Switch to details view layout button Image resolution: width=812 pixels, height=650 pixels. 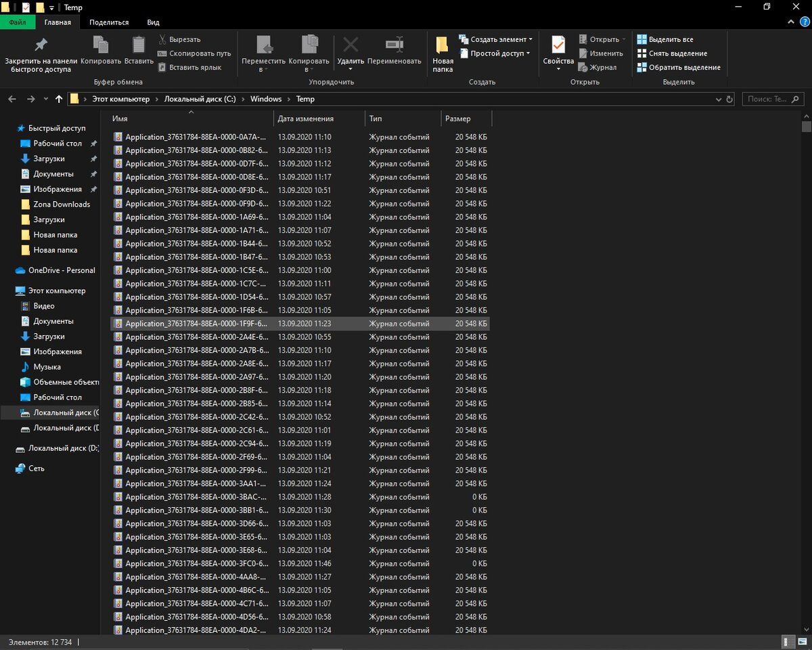(x=788, y=641)
